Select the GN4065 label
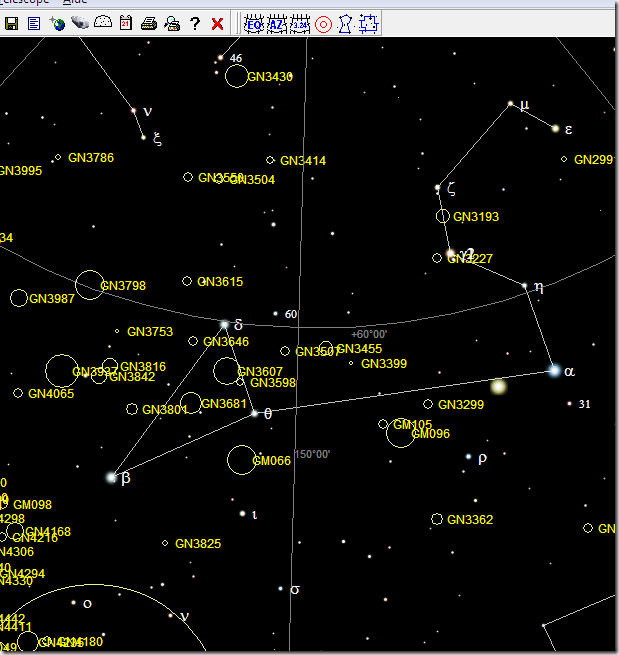619x655 pixels. [x=51, y=394]
